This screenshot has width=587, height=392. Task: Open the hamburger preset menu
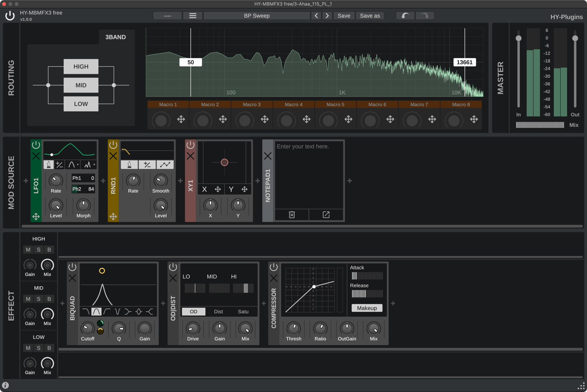[192, 16]
